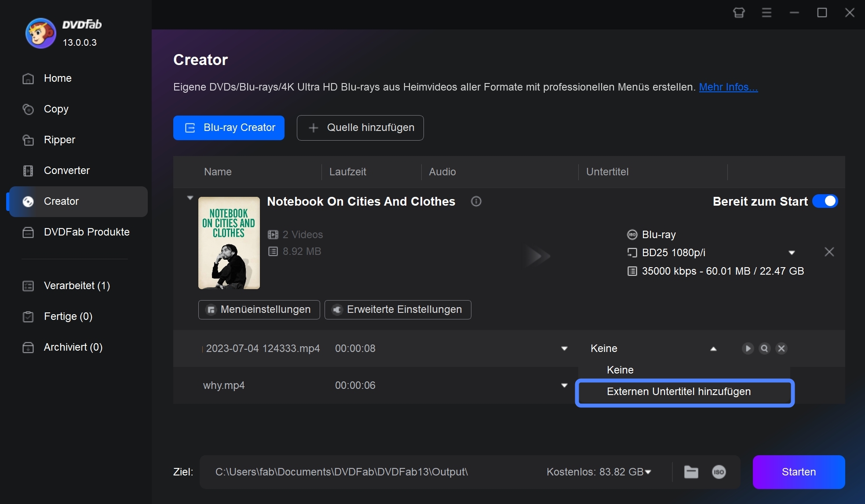Open the Archiviert (0) list
The height and width of the screenshot is (504, 865).
click(x=78, y=347)
